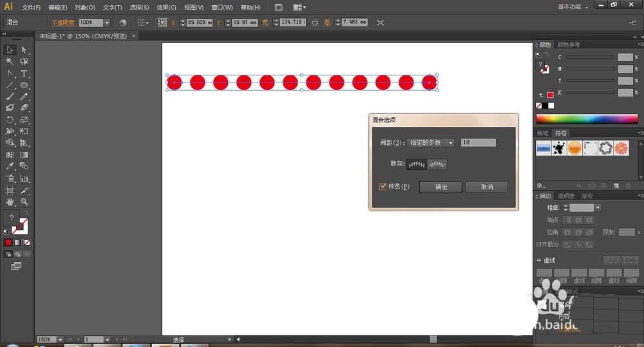
Task: Select the Scale tool
Action: (x=24, y=120)
